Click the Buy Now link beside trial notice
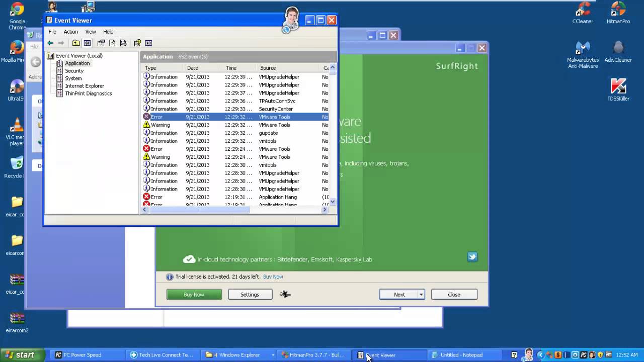 (273, 277)
